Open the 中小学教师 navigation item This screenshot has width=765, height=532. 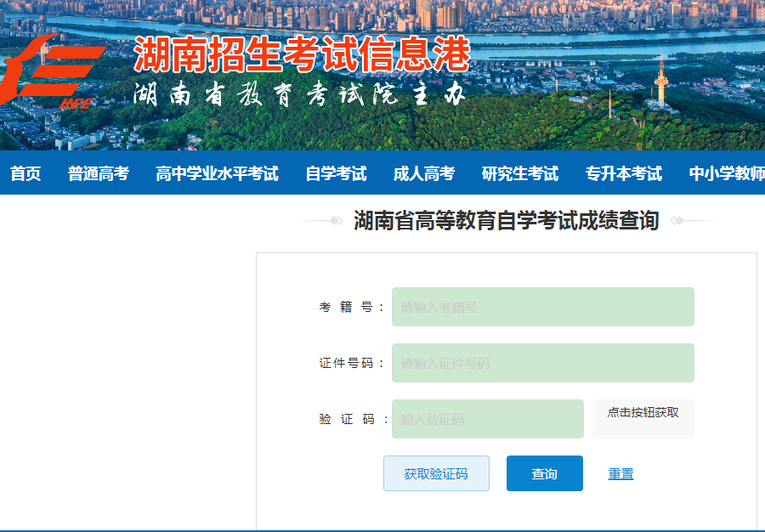[727, 173]
